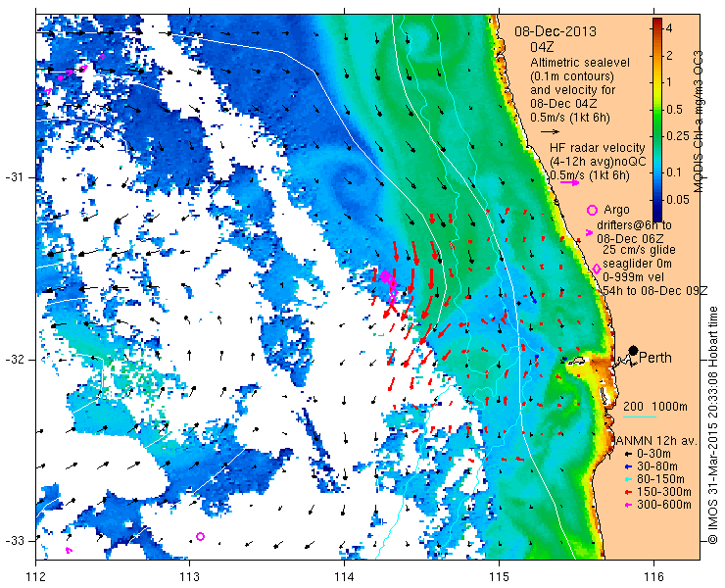Click the 'HF radar velocity' legend text
Screen dimensions: 725x588
click(x=597, y=148)
